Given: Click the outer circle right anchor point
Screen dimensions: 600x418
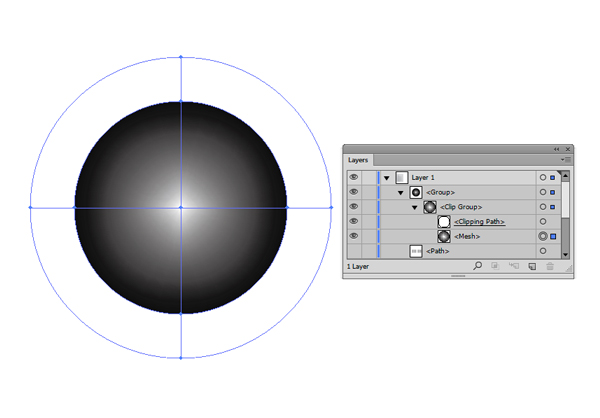Looking at the screenshot, I should point(331,207).
